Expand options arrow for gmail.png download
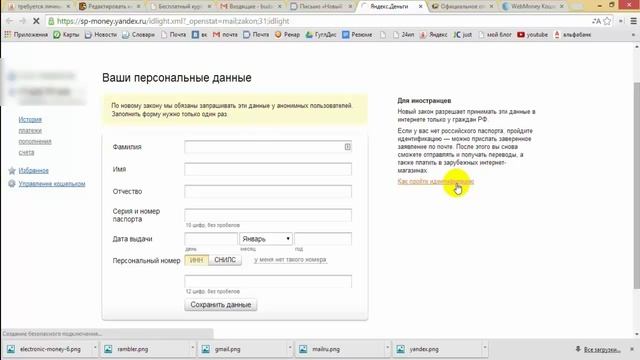 pos(290,349)
